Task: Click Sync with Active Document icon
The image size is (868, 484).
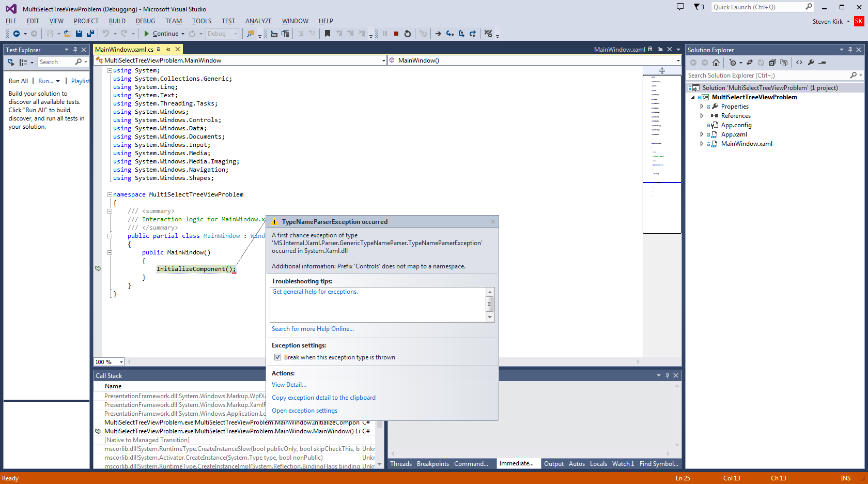Action: (750, 63)
